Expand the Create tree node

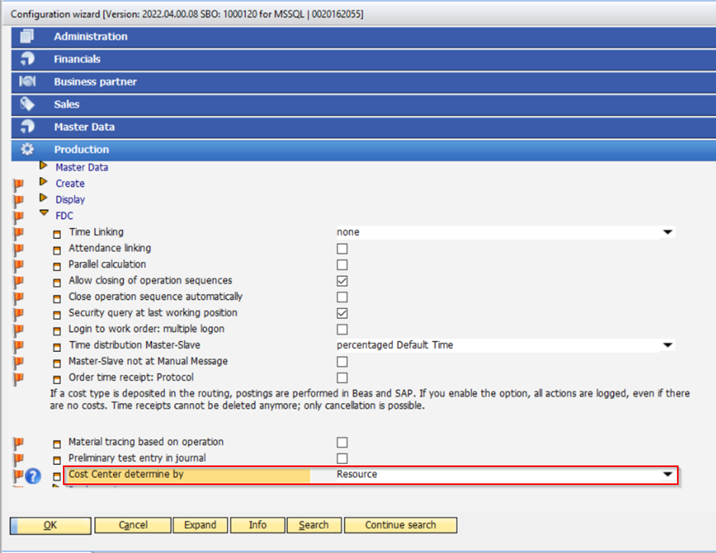coord(43,183)
